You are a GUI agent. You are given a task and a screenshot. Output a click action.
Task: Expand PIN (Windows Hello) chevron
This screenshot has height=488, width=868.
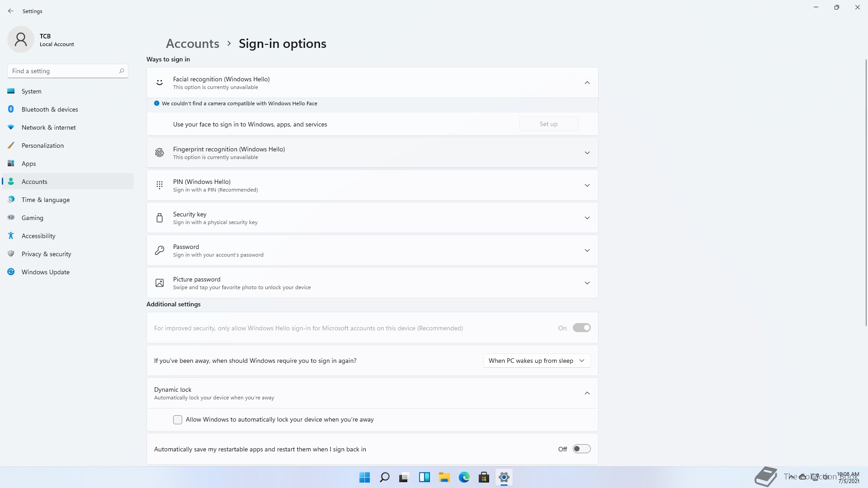point(587,185)
